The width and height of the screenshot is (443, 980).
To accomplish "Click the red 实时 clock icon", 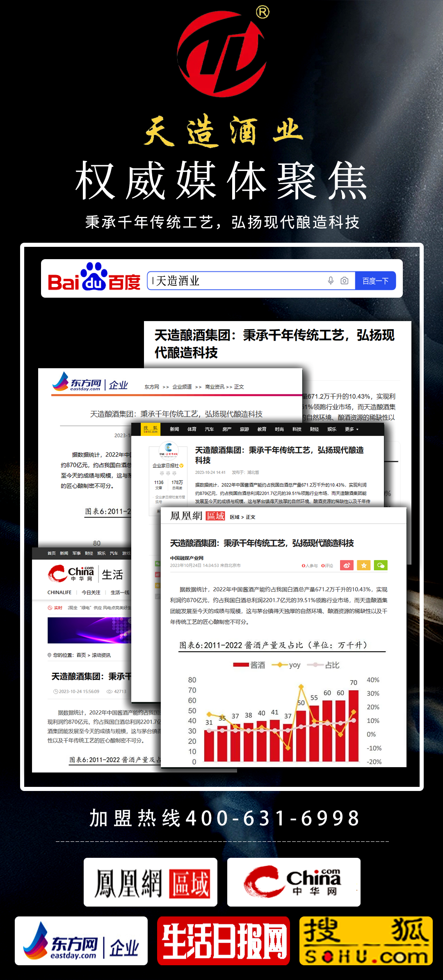I will click(50, 608).
